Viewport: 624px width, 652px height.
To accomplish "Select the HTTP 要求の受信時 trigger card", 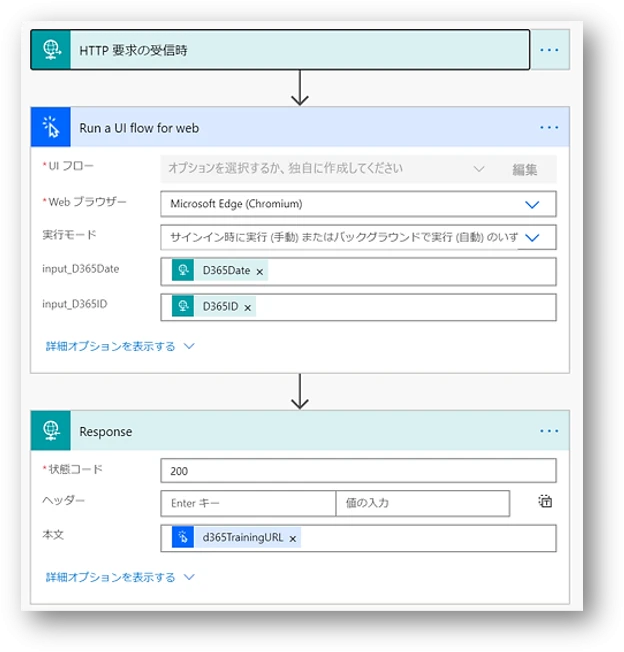I will pos(280,50).
